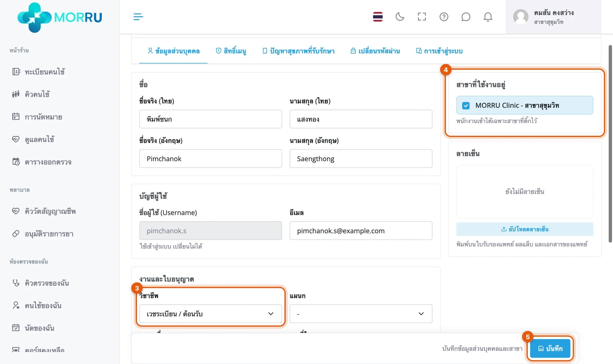
Task: Select the ข้อมูลส่วนบุคคล tab
Action: pyautogui.click(x=173, y=51)
